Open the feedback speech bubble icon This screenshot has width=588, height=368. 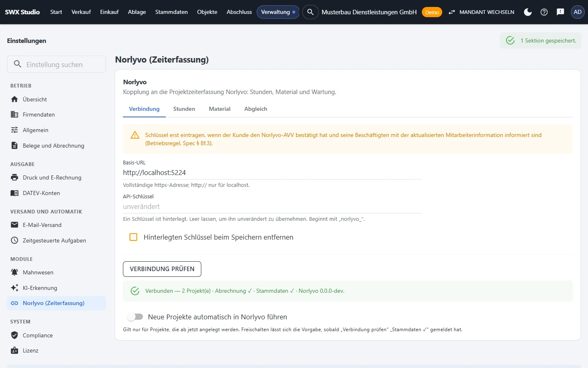[560, 12]
